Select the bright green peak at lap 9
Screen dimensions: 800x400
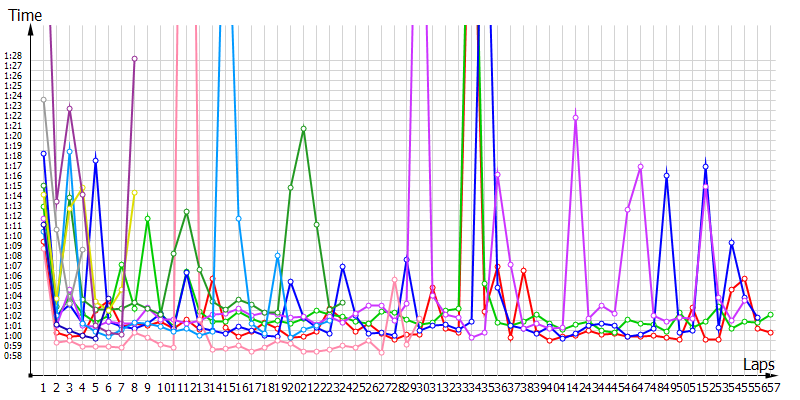click(147, 218)
